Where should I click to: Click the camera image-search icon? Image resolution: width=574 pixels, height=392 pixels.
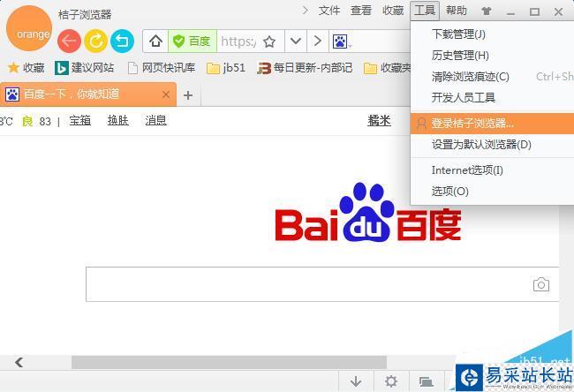541,284
